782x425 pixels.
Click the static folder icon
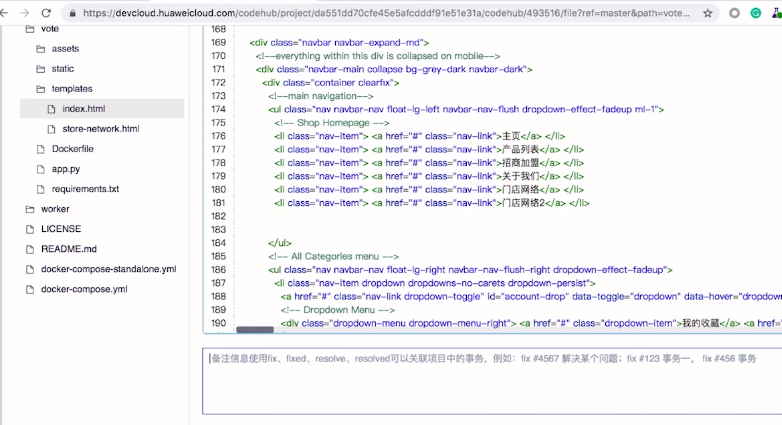40,69
